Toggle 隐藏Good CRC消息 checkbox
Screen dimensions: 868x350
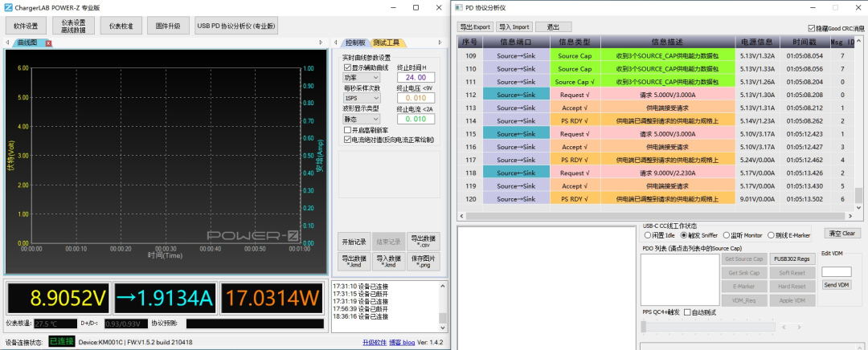812,28
